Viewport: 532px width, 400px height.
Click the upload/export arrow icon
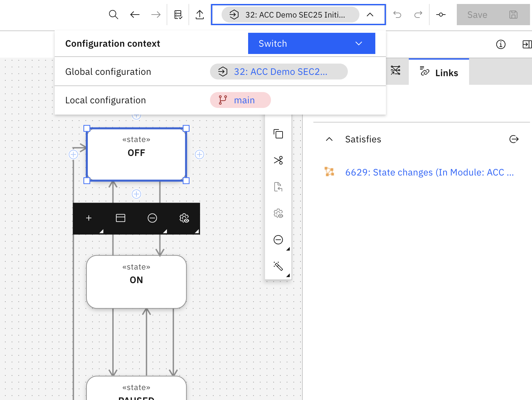200,15
